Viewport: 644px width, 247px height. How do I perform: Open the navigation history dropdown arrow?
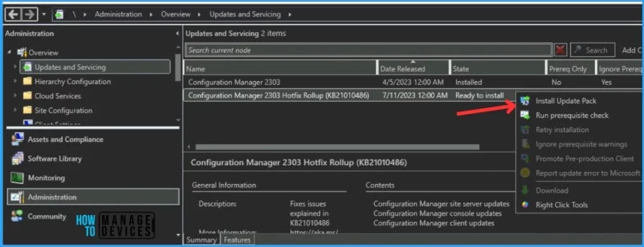pyautogui.click(x=45, y=15)
